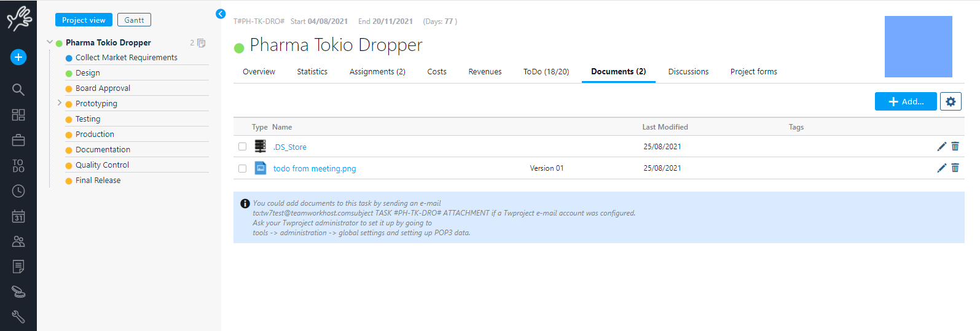Open the Discussions tab
The image size is (980, 331).
tap(688, 72)
